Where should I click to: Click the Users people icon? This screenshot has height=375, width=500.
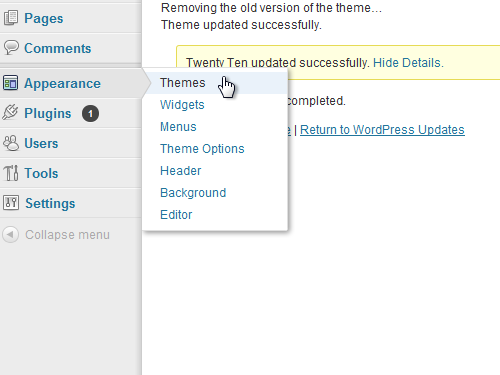(11, 143)
